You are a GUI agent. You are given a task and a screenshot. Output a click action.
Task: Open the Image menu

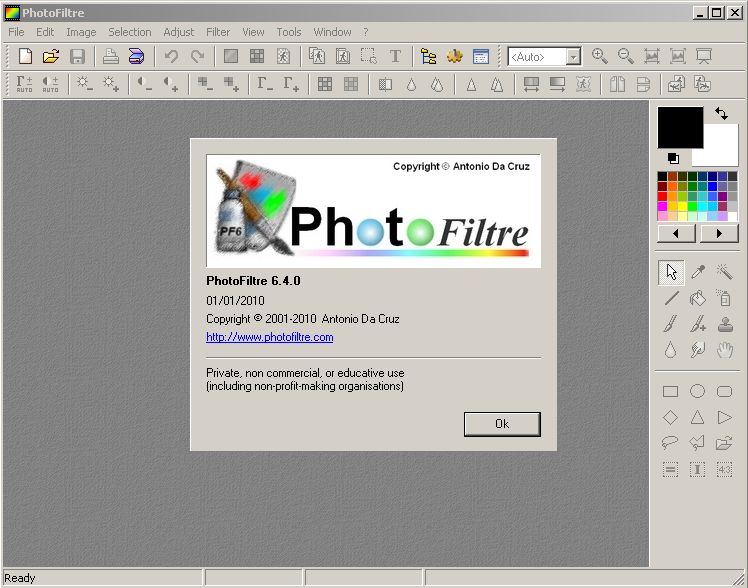pyautogui.click(x=81, y=32)
